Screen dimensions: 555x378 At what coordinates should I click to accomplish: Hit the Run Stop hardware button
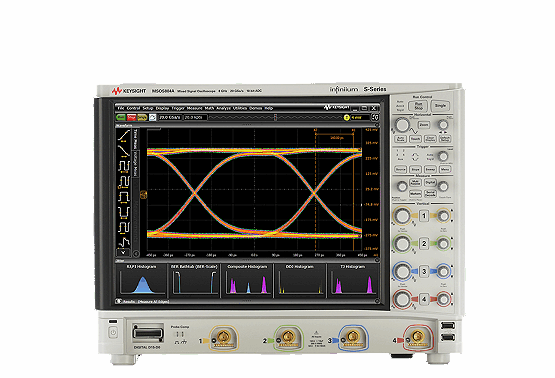tap(418, 105)
